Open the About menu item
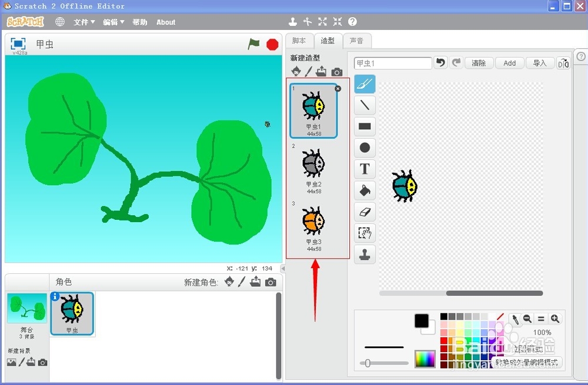588x385 pixels. 166,22
